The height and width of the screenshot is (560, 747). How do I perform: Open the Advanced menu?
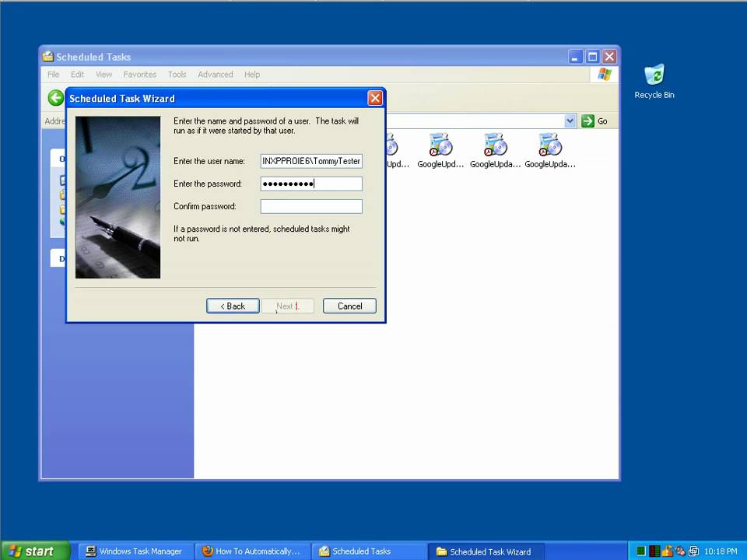tap(215, 75)
